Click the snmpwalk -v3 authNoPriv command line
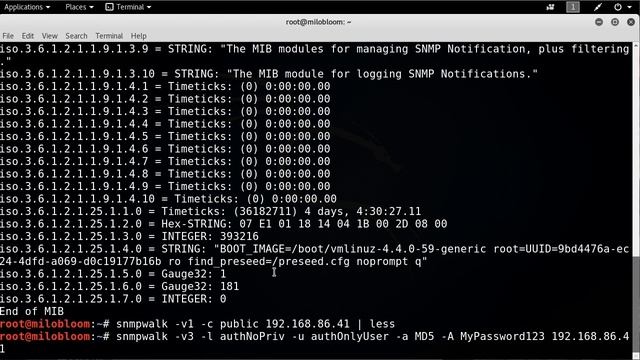Screen dimensions: 640x360 tap(315, 343)
